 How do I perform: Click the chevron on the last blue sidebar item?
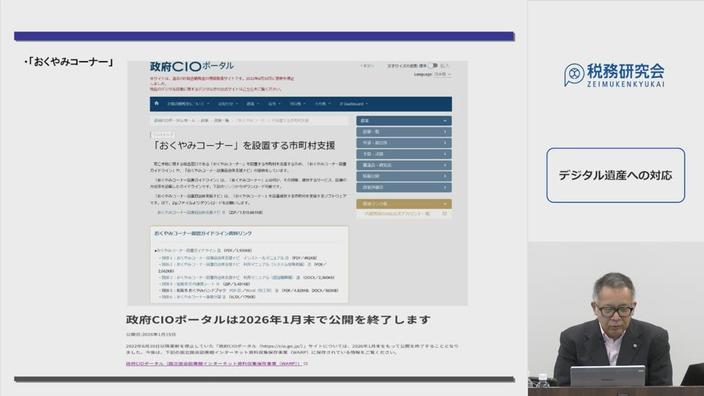coord(445,187)
